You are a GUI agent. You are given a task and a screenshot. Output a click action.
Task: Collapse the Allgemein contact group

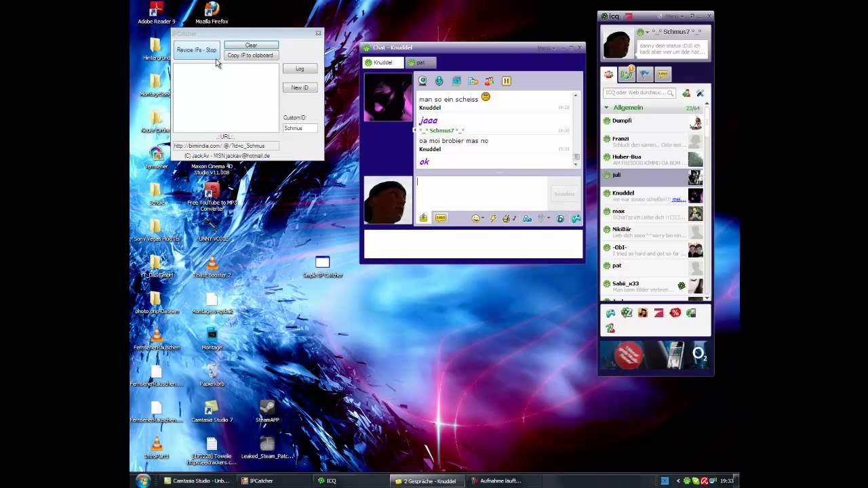click(606, 108)
